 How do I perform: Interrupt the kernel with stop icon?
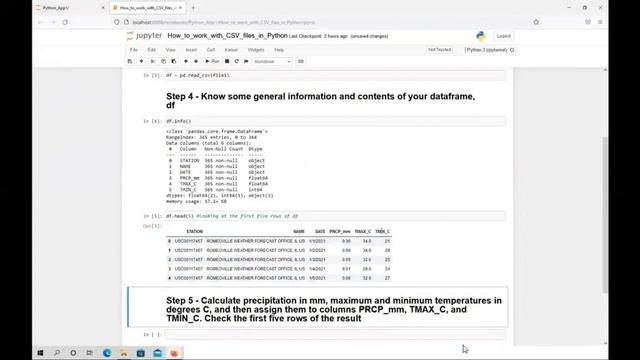pos(227,61)
